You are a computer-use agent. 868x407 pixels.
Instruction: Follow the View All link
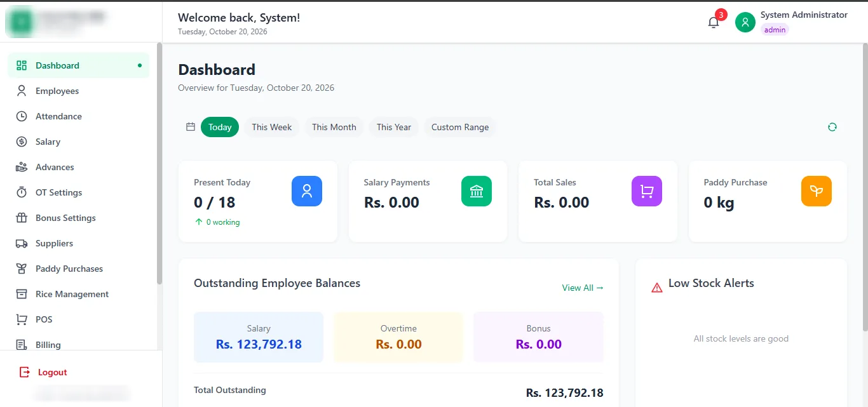[583, 288]
